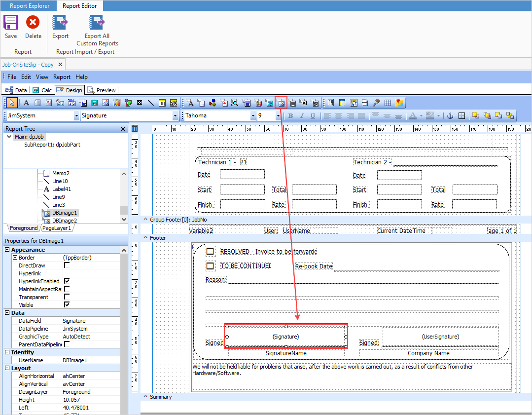Expand the Border property node
Viewport: 532px width, 415px height.
(x=15, y=258)
